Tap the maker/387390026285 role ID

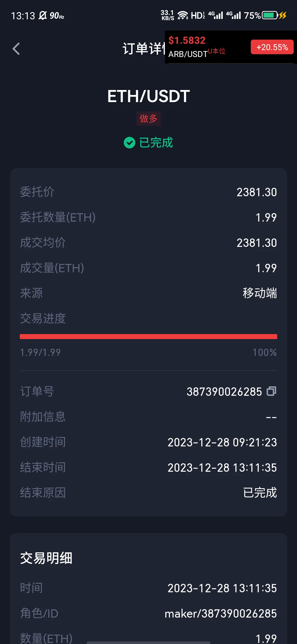tap(221, 613)
